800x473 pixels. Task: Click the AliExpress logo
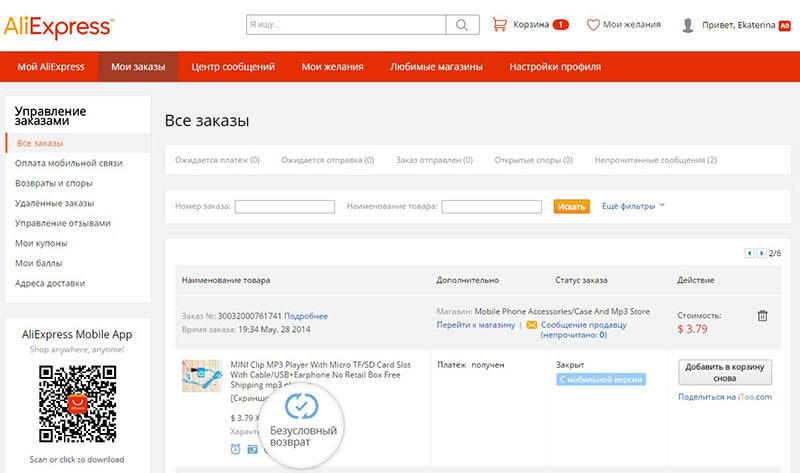[59, 27]
